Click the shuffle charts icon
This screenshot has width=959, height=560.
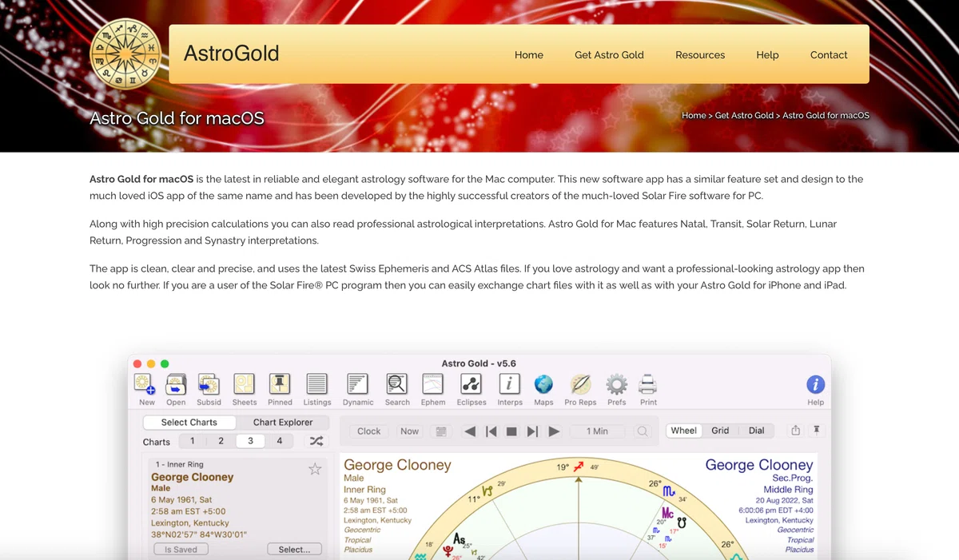316,441
